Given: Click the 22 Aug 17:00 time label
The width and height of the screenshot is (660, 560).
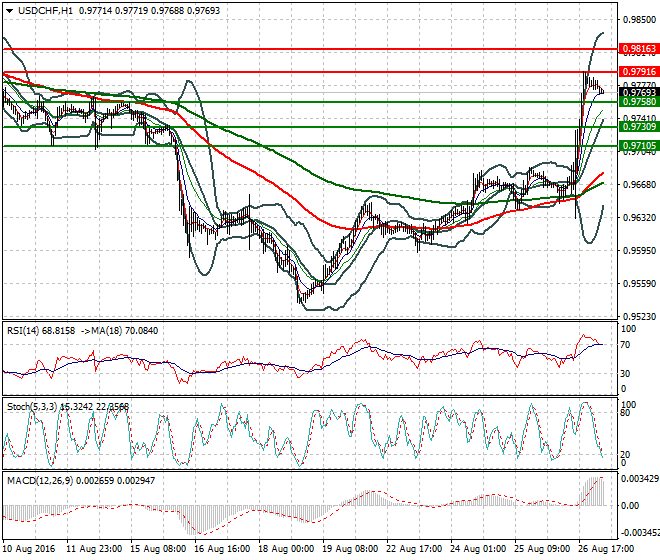Looking at the screenshot, I should pos(414,549).
